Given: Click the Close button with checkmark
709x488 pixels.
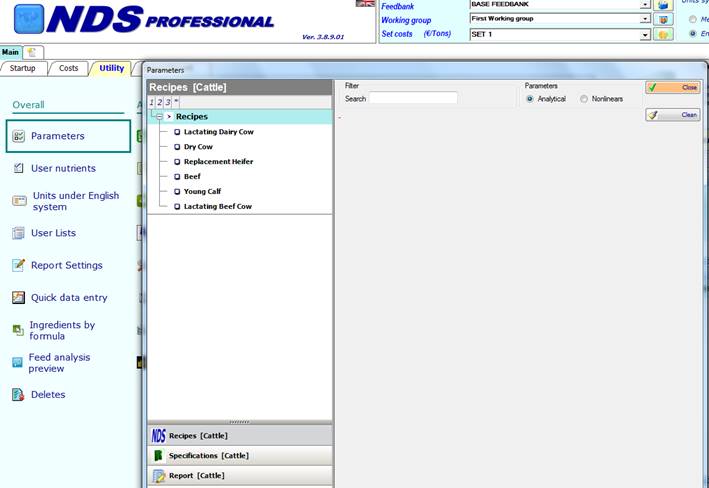Looking at the screenshot, I should pyautogui.click(x=673, y=87).
